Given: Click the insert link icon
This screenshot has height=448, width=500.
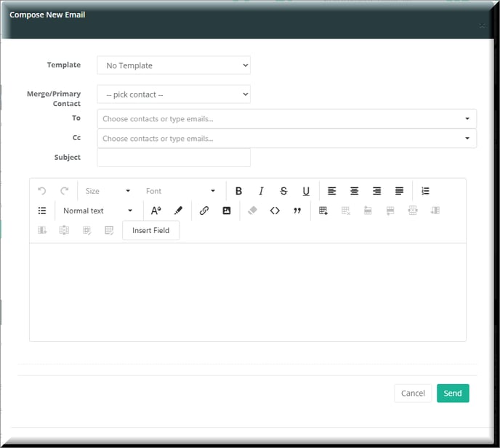Looking at the screenshot, I should [204, 211].
